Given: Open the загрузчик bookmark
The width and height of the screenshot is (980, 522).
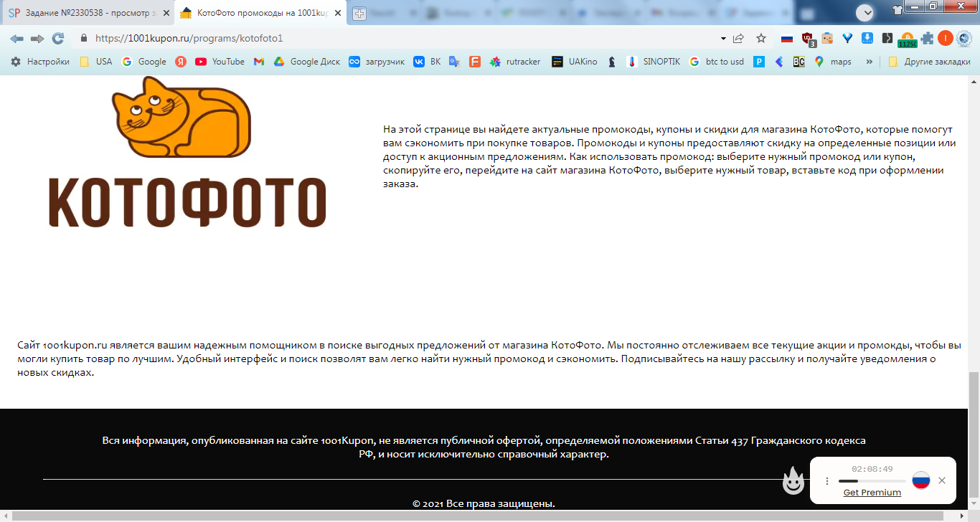Looking at the screenshot, I should (x=377, y=62).
